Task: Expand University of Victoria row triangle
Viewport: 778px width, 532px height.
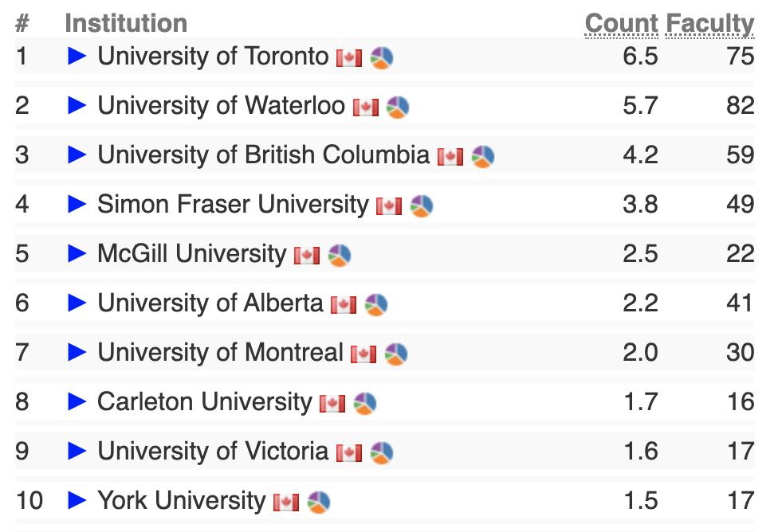Action: (77, 451)
